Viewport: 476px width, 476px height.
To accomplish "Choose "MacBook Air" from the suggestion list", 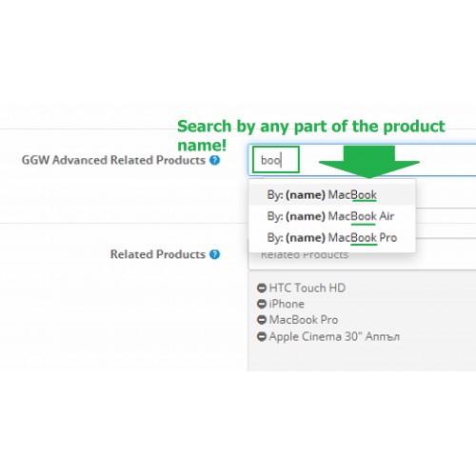I will click(332, 216).
